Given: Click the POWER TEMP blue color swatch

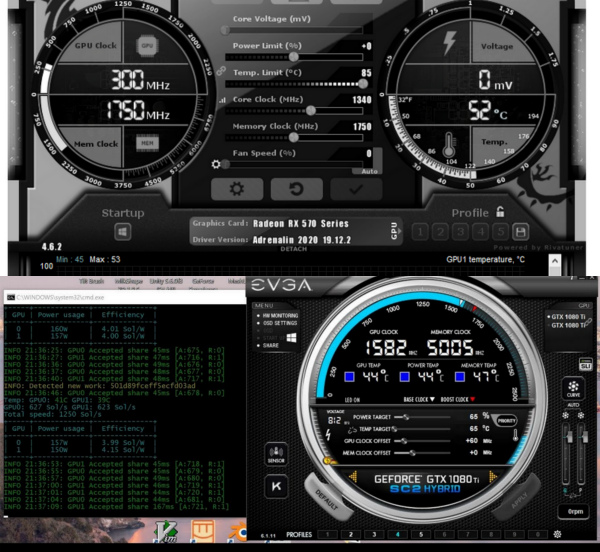Looking at the screenshot, I should (x=404, y=377).
